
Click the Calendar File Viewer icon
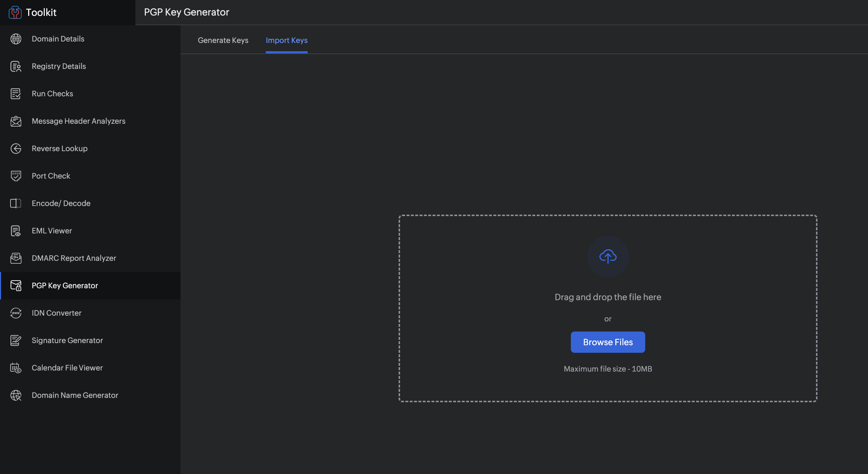[16, 368]
